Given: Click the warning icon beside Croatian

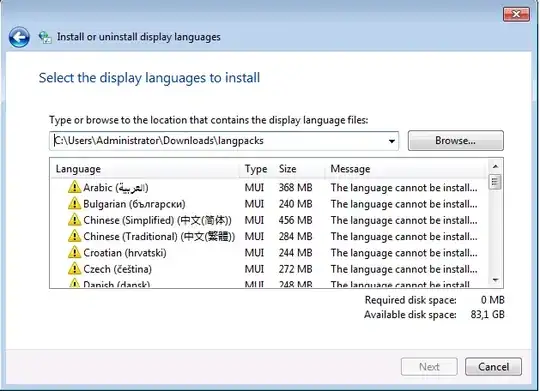Looking at the screenshot, I should click(x=74, y=253).
